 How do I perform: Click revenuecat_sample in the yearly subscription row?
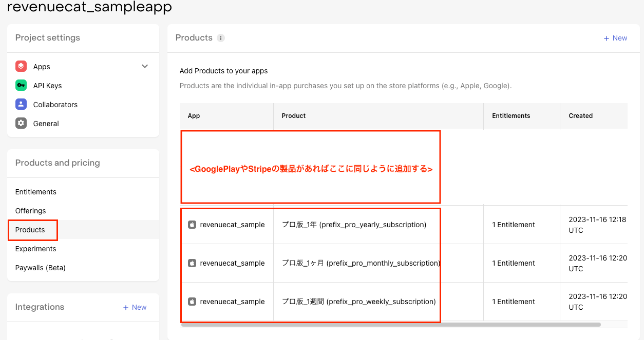click(x=232, y=225)
